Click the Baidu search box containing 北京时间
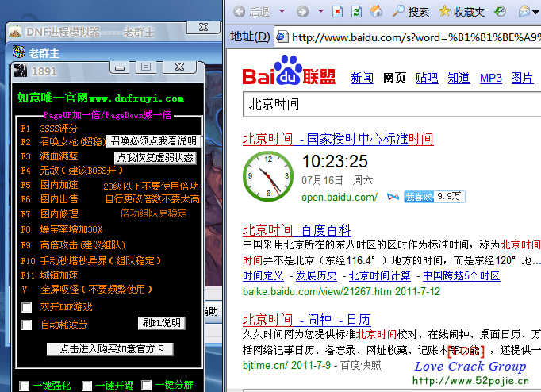This screenshot has width=541, height=392. tap(392, 104)
